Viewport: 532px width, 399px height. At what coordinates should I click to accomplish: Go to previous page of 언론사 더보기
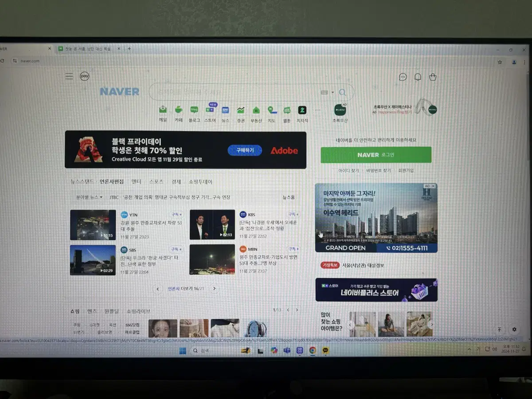point(157,289)
